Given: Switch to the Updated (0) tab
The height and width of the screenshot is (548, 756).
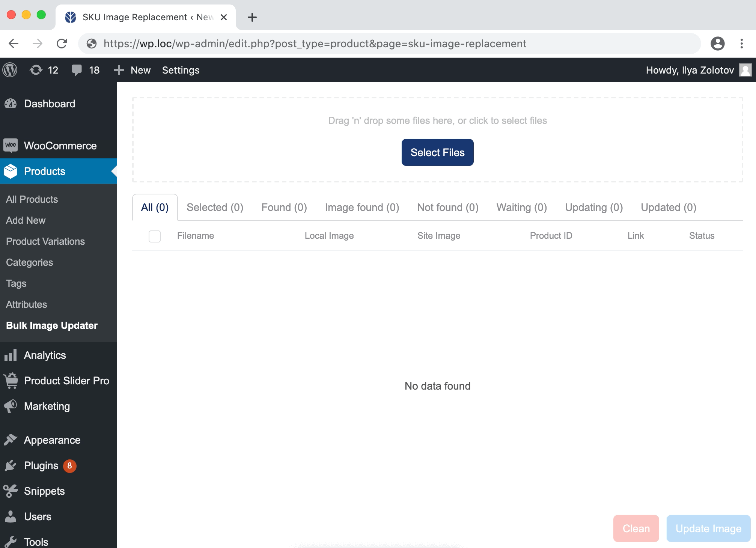Looking at the screenshot, I should click(x=669, y=207).
